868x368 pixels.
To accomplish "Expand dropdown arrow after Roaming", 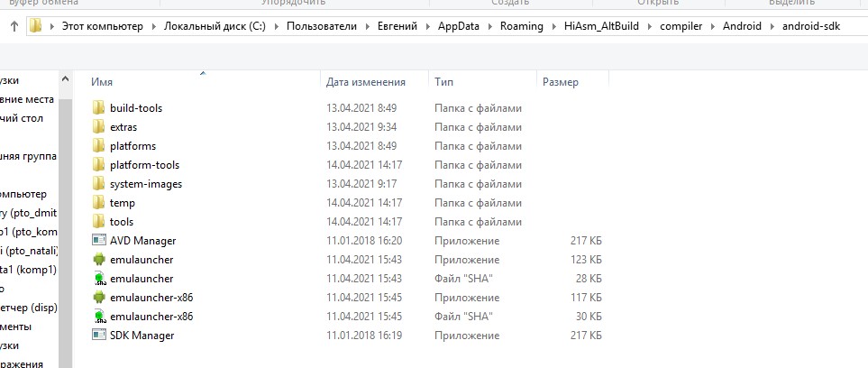I will [x=553, y=26].
